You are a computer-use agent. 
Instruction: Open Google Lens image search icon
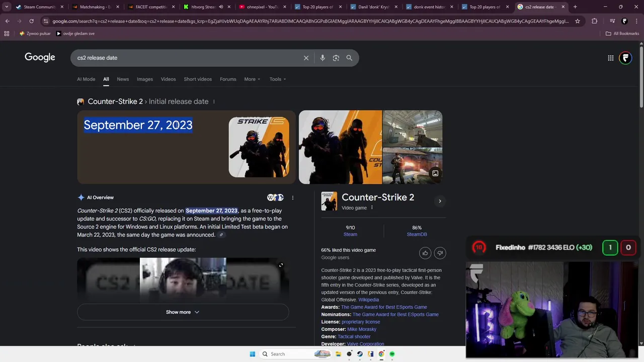click(x=336, y=58)
